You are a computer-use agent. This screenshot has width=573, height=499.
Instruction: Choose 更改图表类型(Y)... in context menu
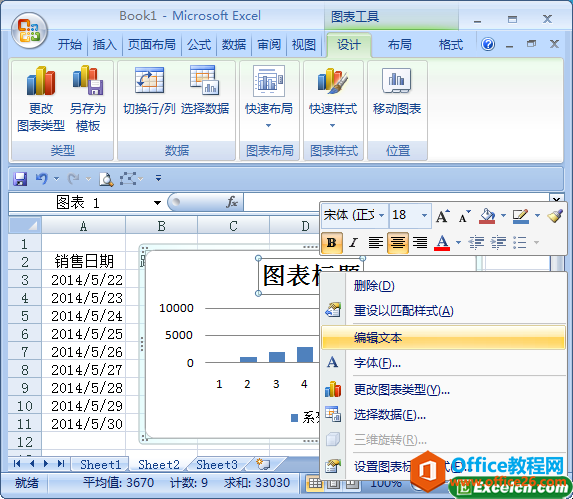(x=443, y=390)
